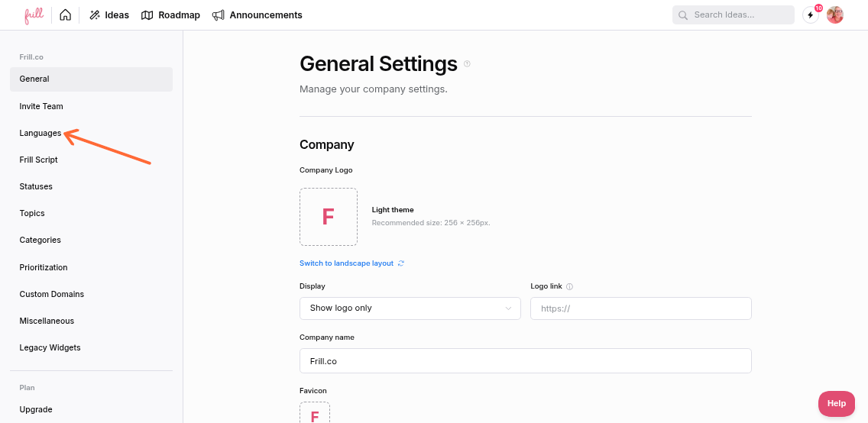868x423 pixels.
Task: Click the Announcements megaphone icon
Action: [218, 15]
